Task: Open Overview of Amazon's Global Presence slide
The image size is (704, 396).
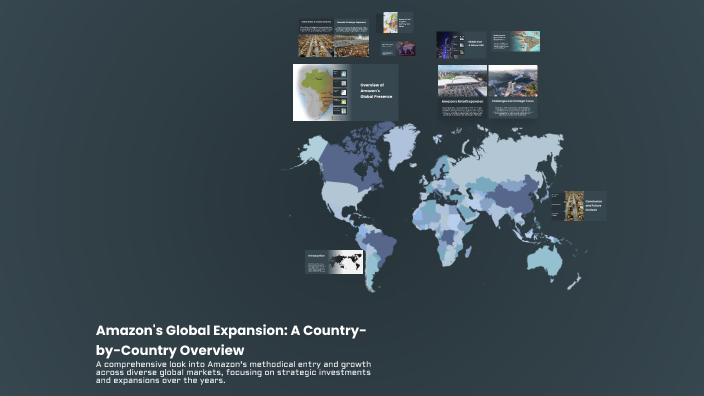Action: [x=345, y=92]
